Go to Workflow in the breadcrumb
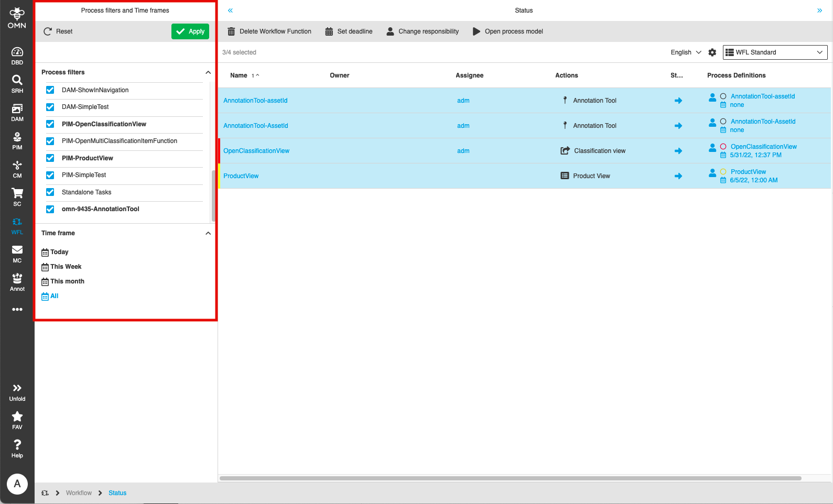Viewport: 833px width, 504px height. 79,493
